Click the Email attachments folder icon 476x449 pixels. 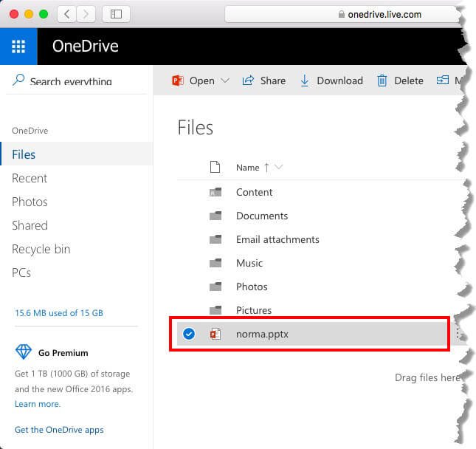[215, 239]
